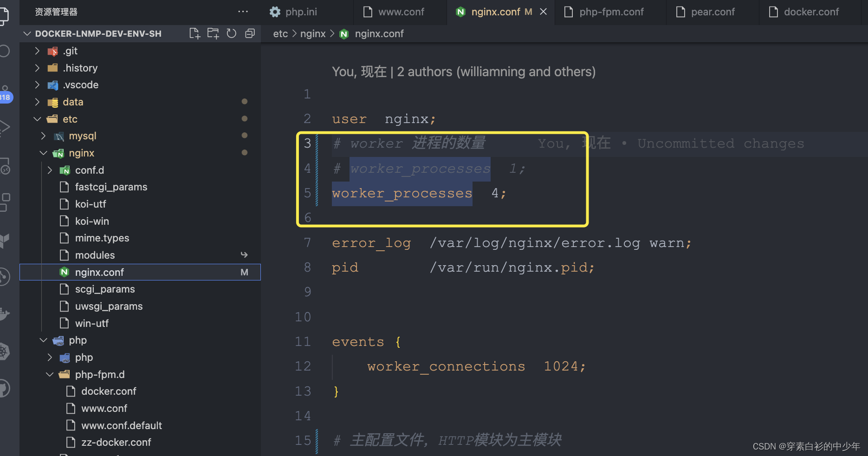
Task: Click line number 11 in the gutter
Action: 303,342
